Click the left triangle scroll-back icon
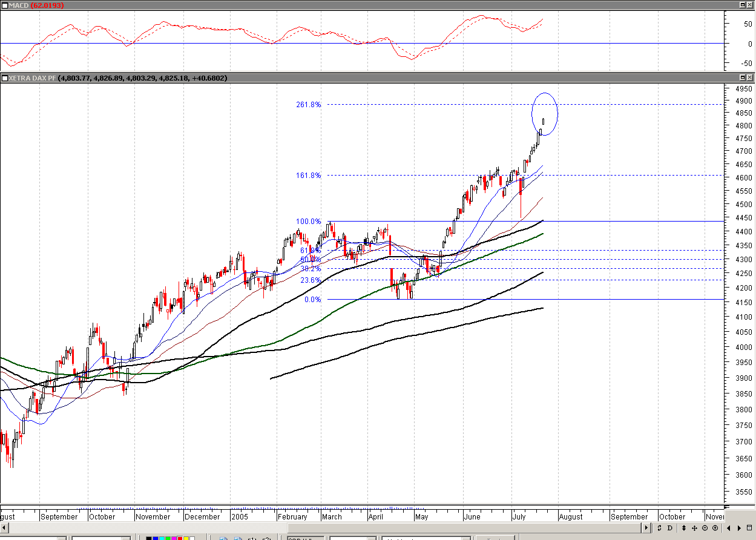 [x=729, y=528]
